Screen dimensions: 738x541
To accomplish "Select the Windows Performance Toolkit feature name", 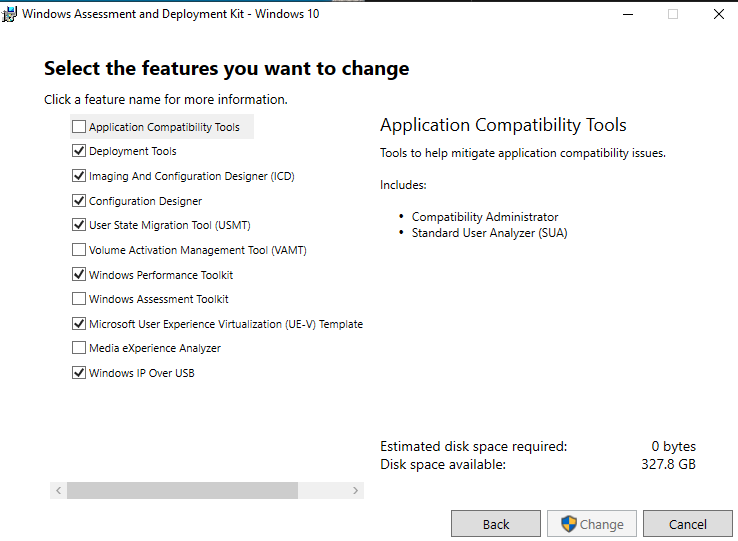I will (161, 275).
